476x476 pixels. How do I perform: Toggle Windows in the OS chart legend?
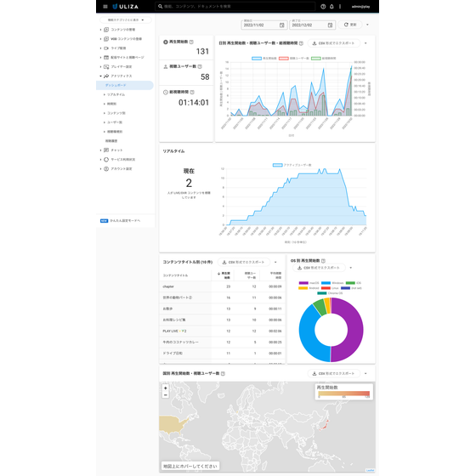(x=332, y=283)
